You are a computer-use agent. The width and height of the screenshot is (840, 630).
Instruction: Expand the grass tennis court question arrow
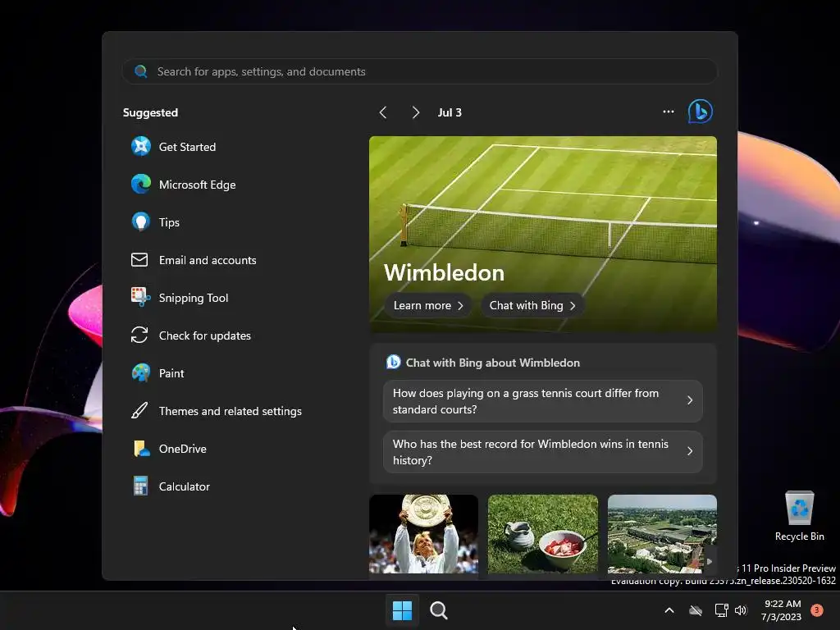(x=690, y=400)
